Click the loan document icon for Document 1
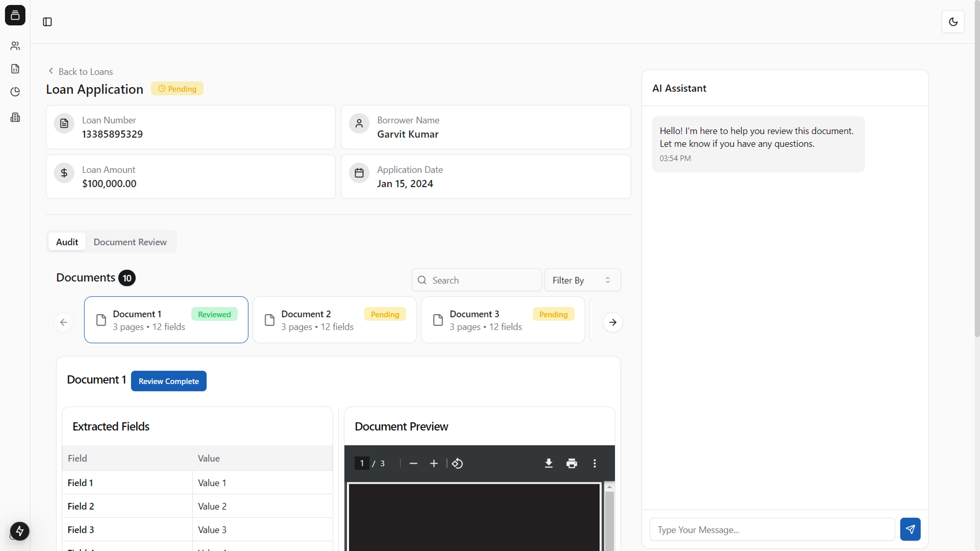Viewport: 980px width, 551px height. (x=101, y=320)
